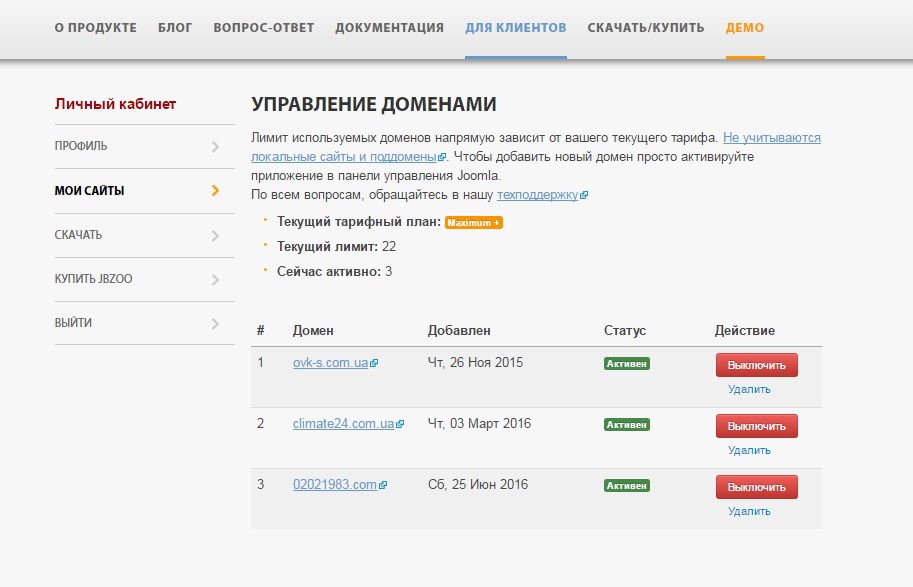Open the 02021983.com domain link
Image resolution: width=913 pixels, height=587 pixels.
[334, 485]
